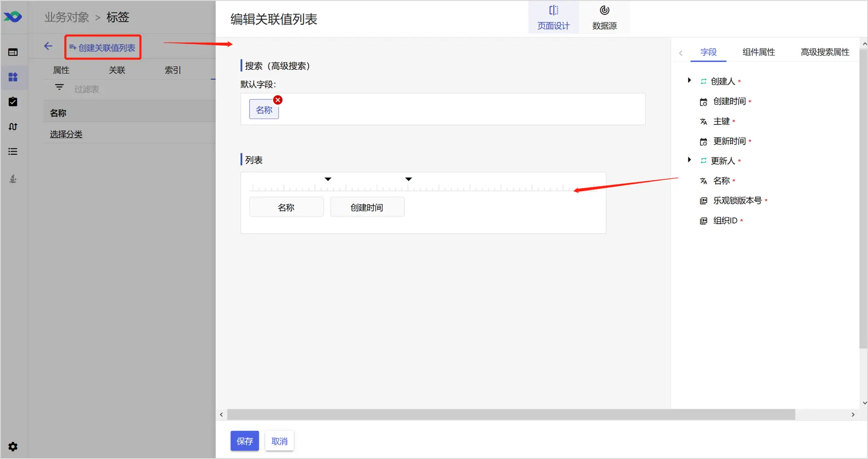The image size is (868, 459).
Task: Select 创建时间 in the field tree
Action: coord(729,101)
